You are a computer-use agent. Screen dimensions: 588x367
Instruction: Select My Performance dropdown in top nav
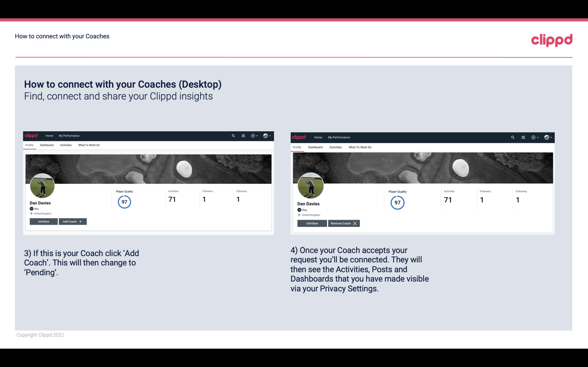(69, 135)
